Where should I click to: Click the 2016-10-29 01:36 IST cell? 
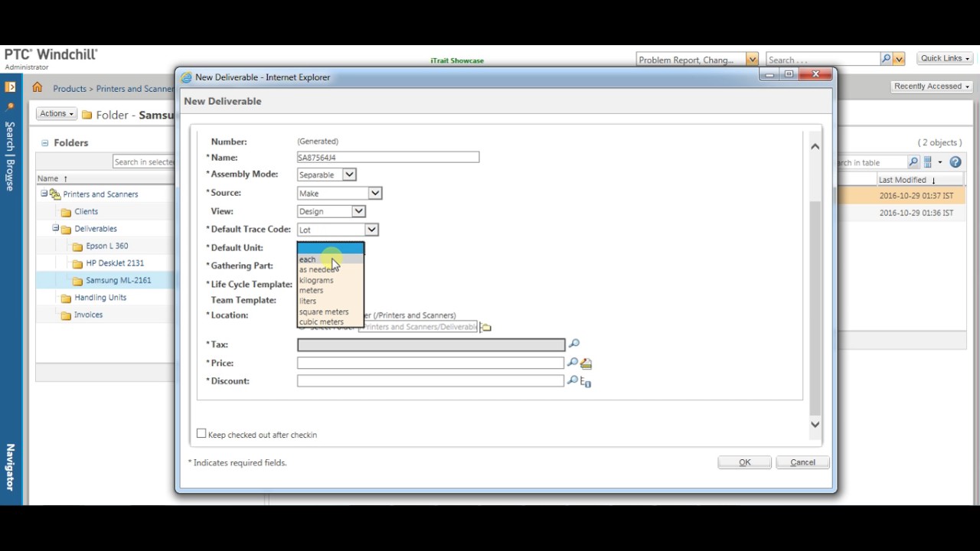pyautogui.click(x=916, y=213)
